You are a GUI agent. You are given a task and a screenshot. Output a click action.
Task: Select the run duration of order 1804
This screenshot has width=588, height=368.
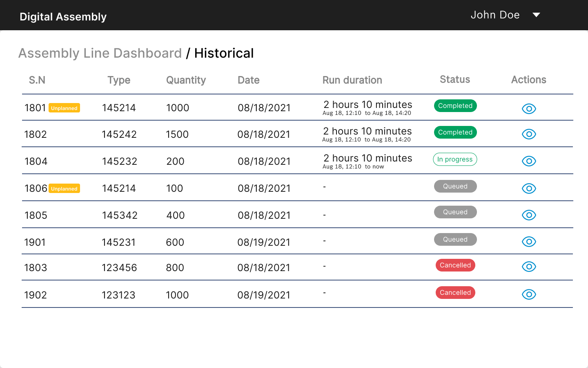click(x=367, y=161)
